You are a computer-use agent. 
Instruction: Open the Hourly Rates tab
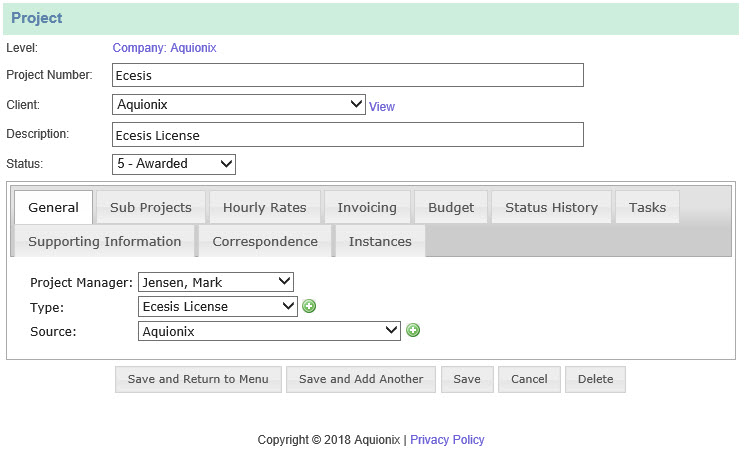(265, 207)
